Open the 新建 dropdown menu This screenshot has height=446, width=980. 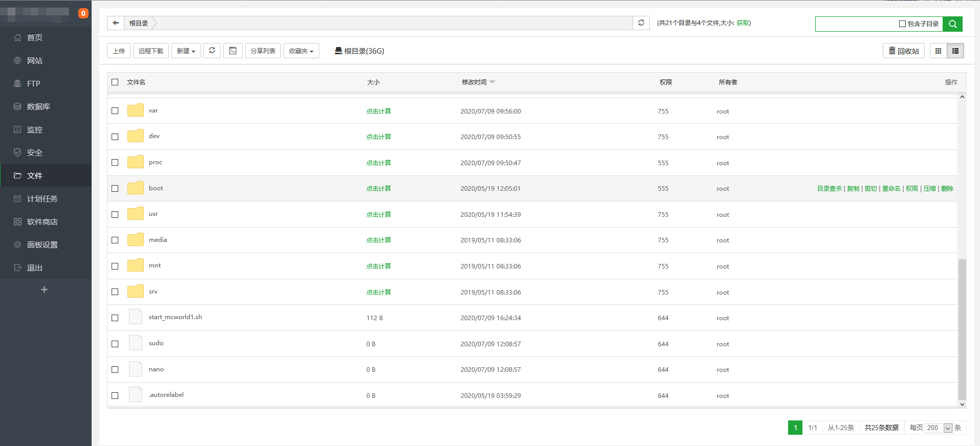tap(186, 51)
